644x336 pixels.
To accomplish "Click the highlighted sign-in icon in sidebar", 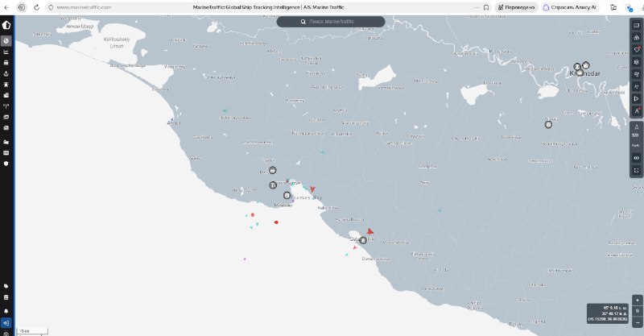I will 6,323.
